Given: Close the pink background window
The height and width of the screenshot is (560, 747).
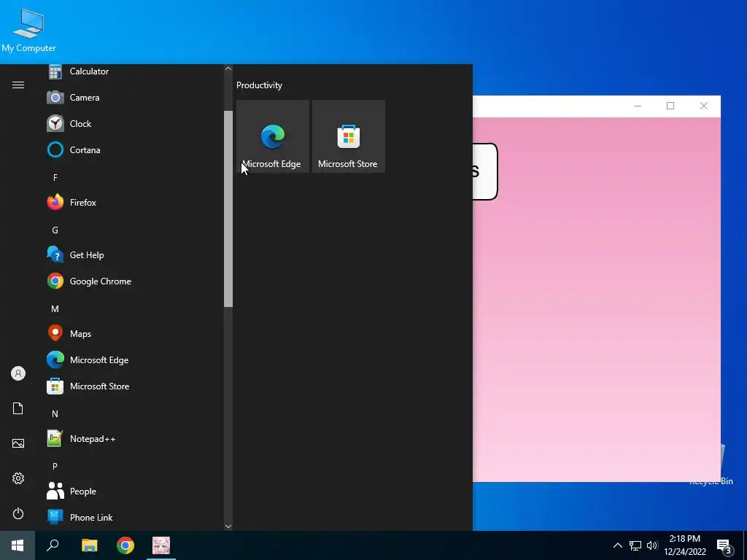Looking at the screenshot, I should (704, 106).
